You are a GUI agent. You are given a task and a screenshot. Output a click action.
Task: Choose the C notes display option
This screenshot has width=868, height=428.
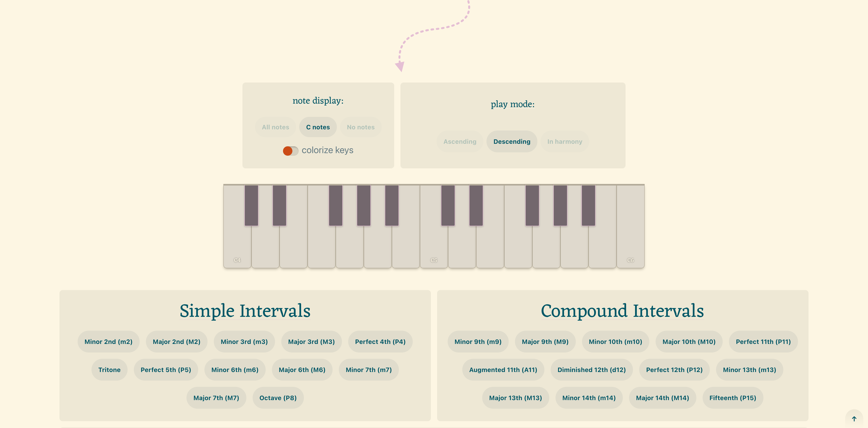(x=318, y=127)
